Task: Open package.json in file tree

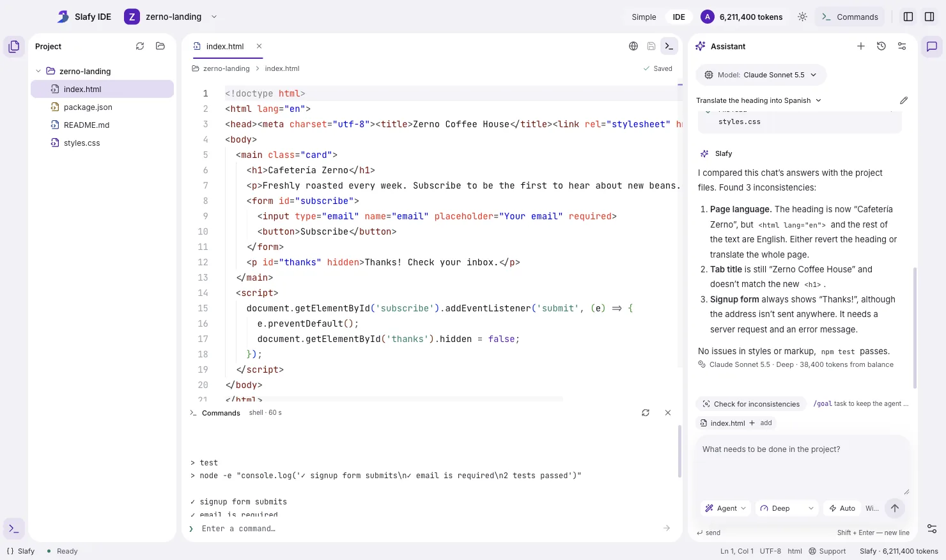Action: click(x=102, y=107)
